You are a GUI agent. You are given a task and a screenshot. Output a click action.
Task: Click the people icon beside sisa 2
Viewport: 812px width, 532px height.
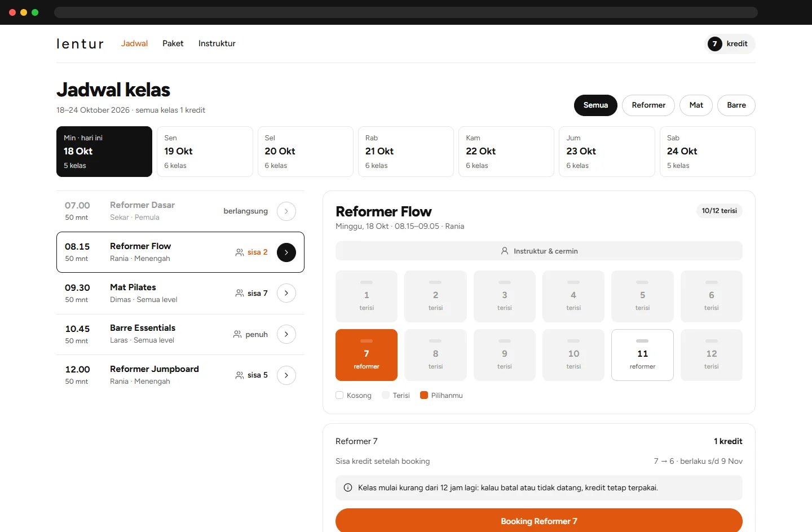(x=240, y=252)
